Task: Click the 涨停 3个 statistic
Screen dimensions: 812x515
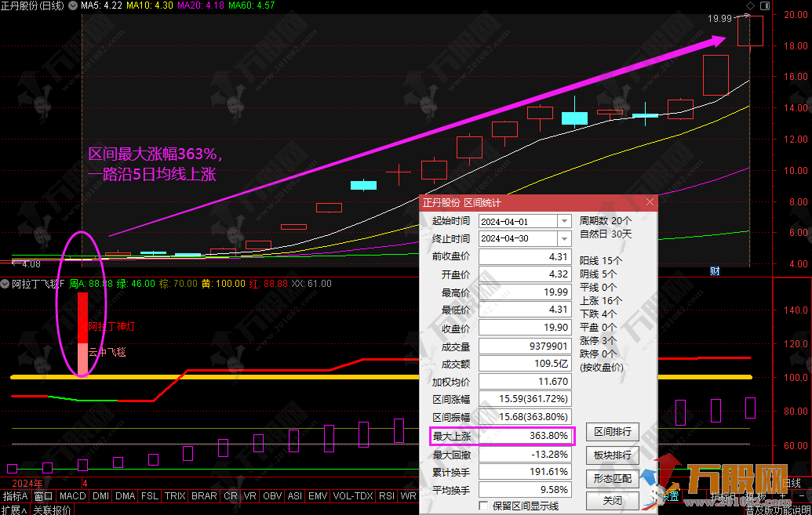Action: tap(598, 340)
